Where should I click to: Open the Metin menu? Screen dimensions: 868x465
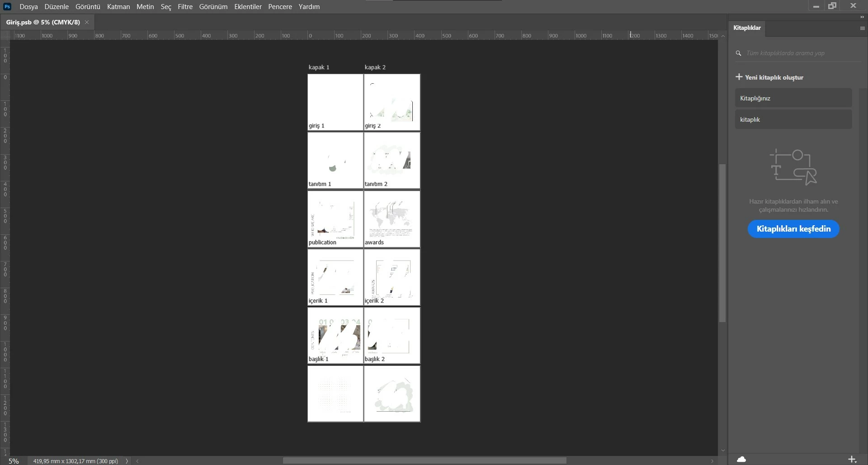point(145,7)
